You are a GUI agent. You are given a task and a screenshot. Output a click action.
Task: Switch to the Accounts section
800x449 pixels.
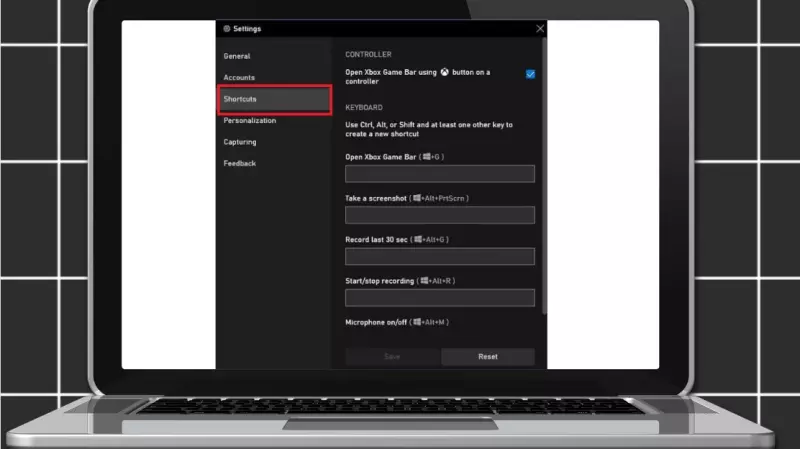(x=239, y=77)
